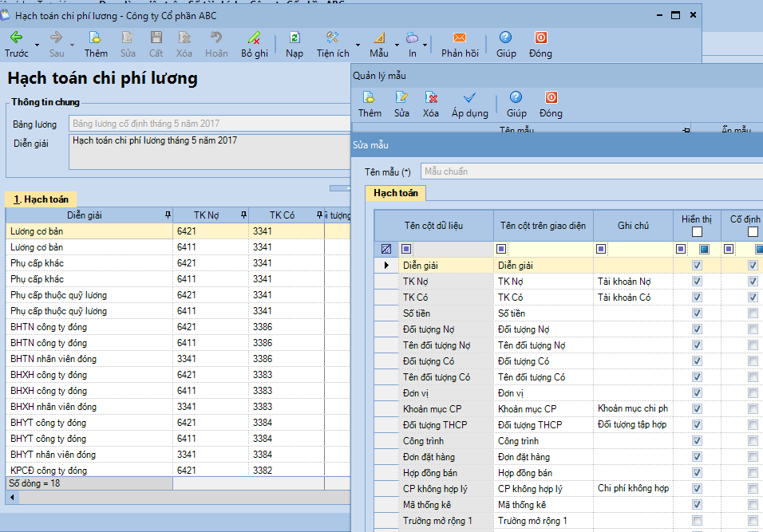Enable Hiển thị for Trường mở rộng 1
The width and height of the screenshot is (763, 532).
[x=697, y=521]
